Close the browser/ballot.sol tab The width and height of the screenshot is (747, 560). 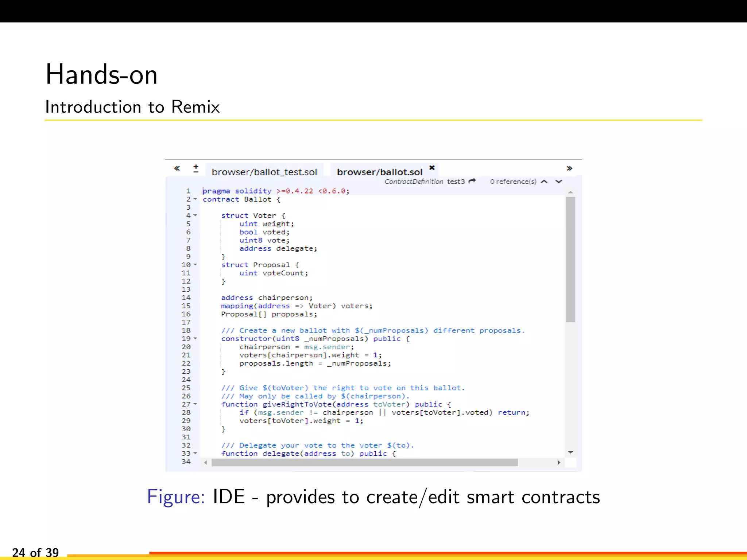pyautogui.click(x=432, y=167)
